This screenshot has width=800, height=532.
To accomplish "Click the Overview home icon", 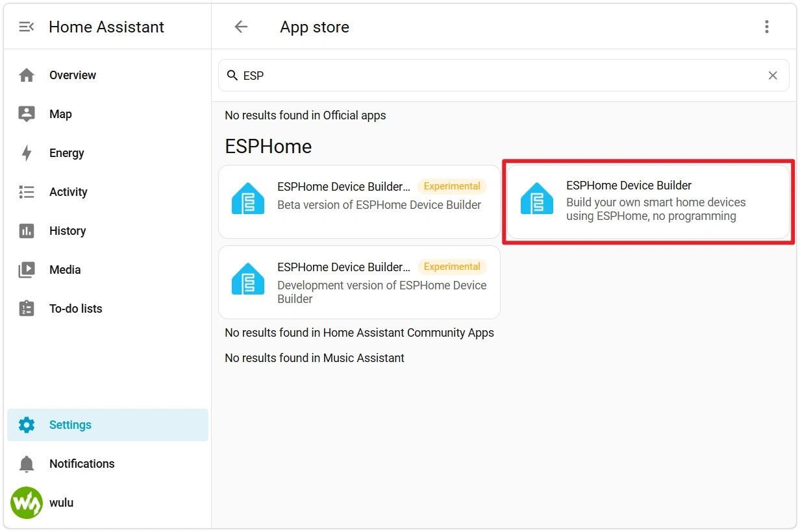I will (27, 75).
